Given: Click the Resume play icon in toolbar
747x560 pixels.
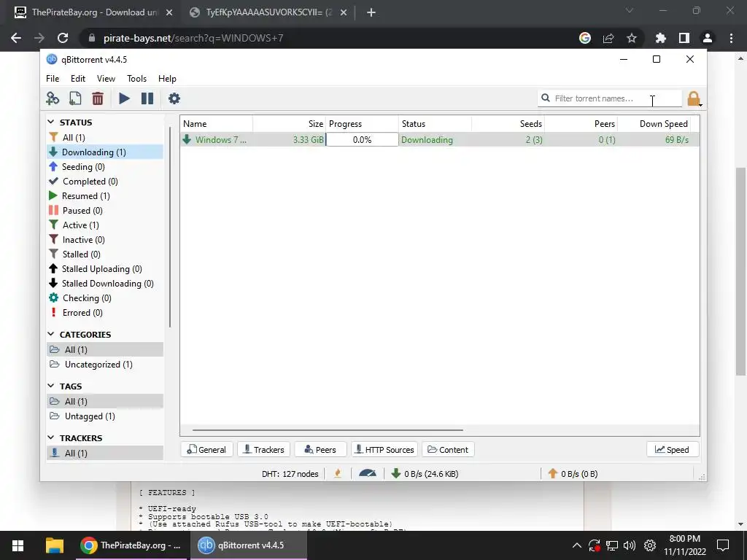Looking at the screenshot, I should click(x=124, y=98).
